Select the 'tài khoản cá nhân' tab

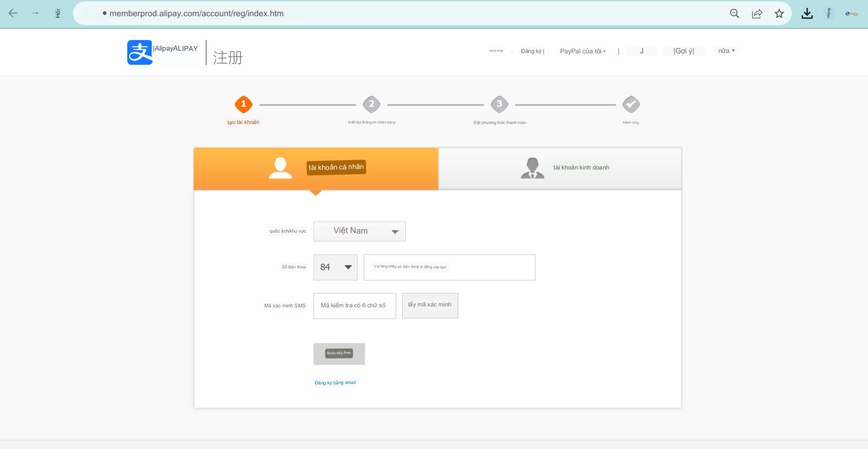pos(316,169)
